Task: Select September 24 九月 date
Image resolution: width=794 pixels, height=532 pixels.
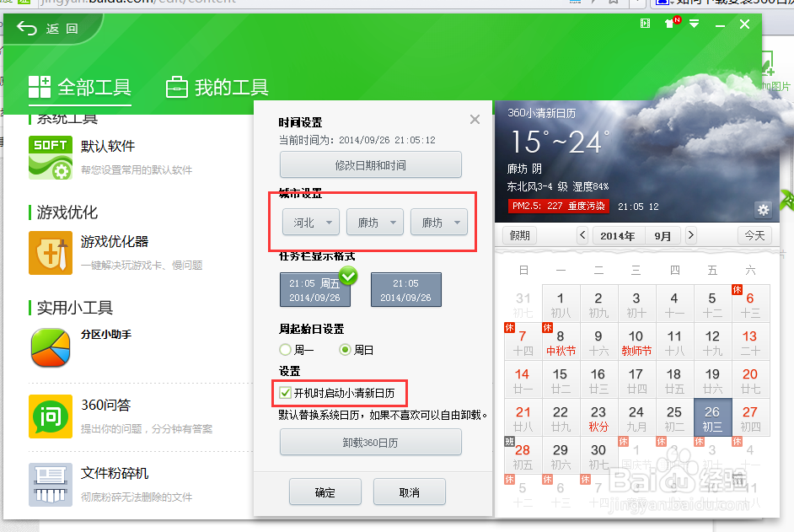Action: (x=636, y=417)
